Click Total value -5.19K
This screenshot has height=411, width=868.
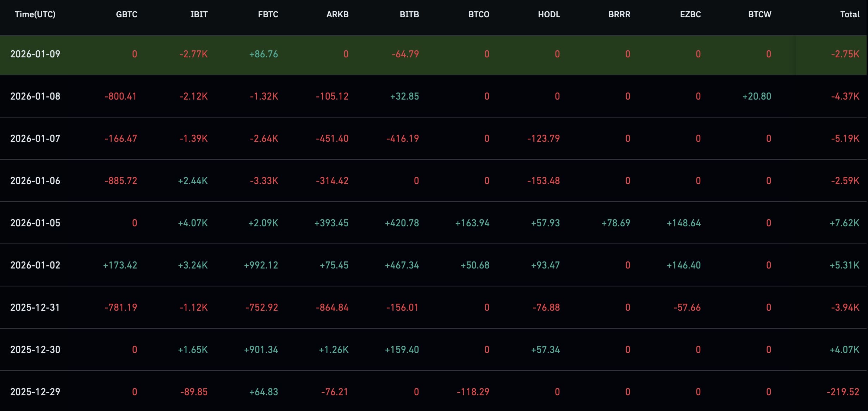pos(845,138)
